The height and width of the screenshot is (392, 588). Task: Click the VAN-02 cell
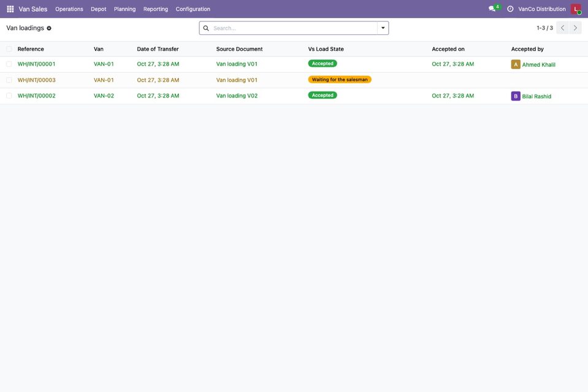(104, 96)
